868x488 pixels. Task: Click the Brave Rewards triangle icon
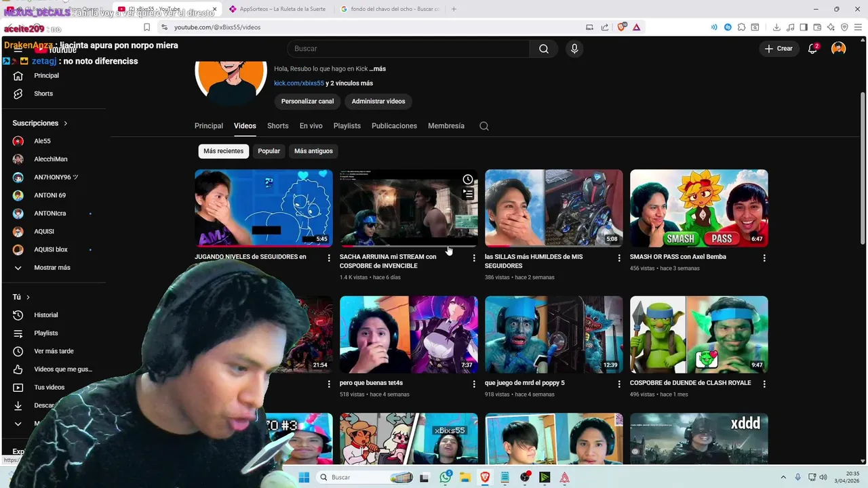coord(637,27)
